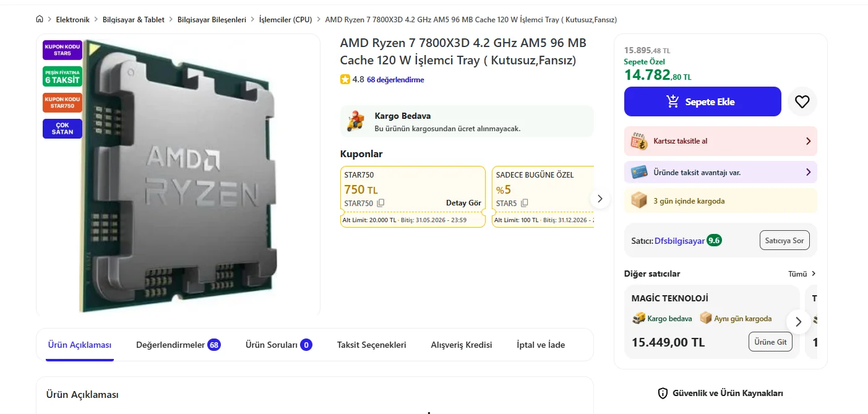
Task: Go to Bilgisayar Bileşenleri breadcrumb
Action: coord(212,20)
